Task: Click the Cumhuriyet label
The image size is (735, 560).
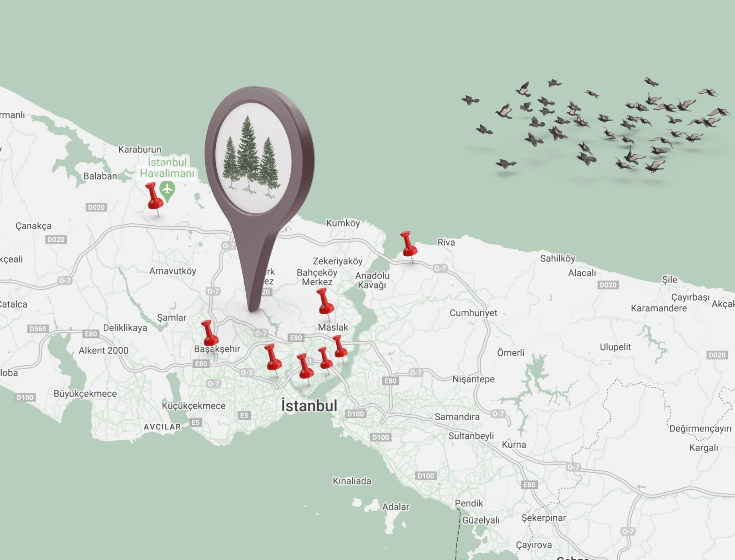Action: coord(473,313)
